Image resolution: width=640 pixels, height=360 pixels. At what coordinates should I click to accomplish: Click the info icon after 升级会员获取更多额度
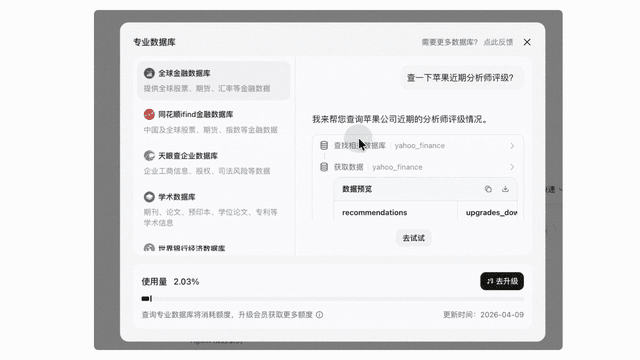point(320,315)
